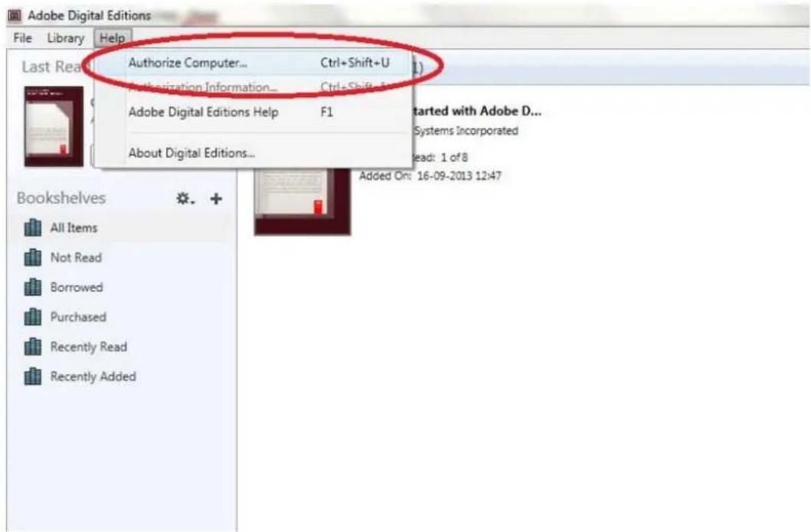Open About Digital Editions... entry
811x532 pixels.
(253, 153)
